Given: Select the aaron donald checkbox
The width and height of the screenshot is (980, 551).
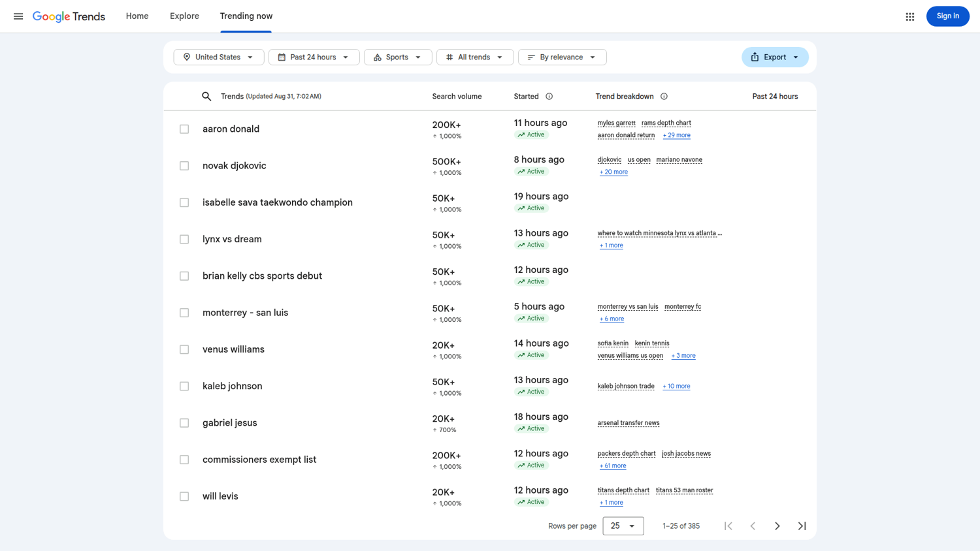Looking at the screenshot, I should 184,129.
